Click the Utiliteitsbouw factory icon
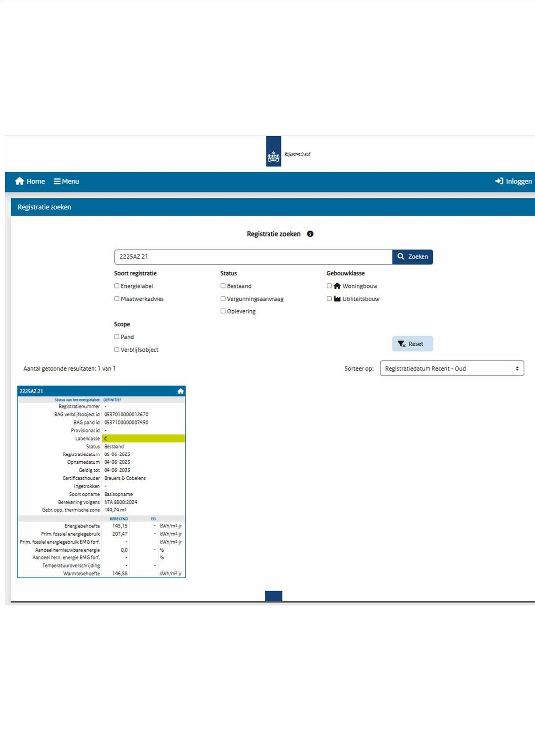The height and width of the screenshot is (756, 535). click(x=337, y=299)
